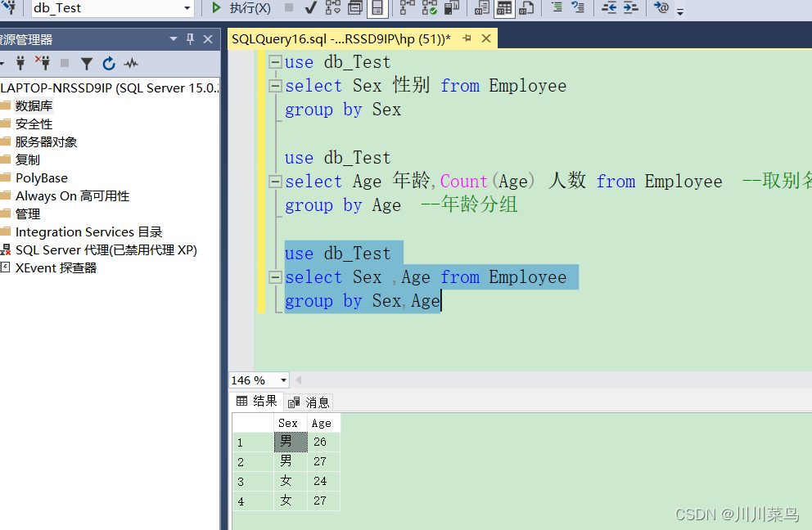The image size is (812, 530).
Task: Disconnect the server with the red-X plug icon
Action: (x=43, y=63)
